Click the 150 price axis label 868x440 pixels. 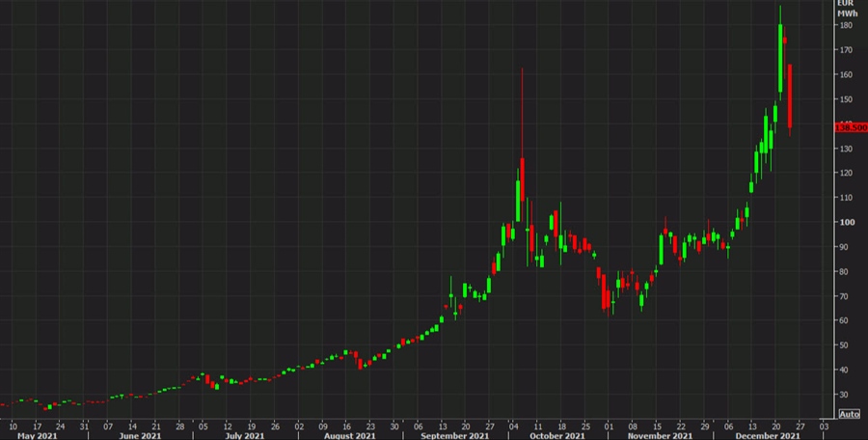(x=845, y=99)
